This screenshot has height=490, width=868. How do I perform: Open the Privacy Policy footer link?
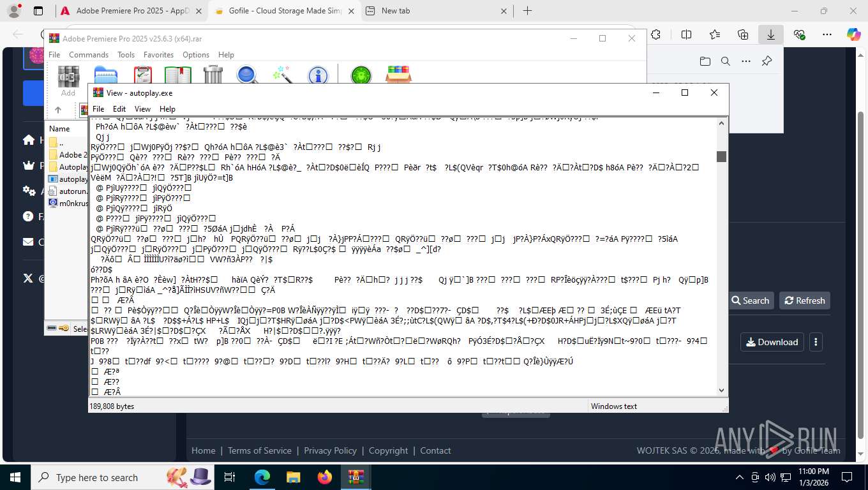[330, 450]
